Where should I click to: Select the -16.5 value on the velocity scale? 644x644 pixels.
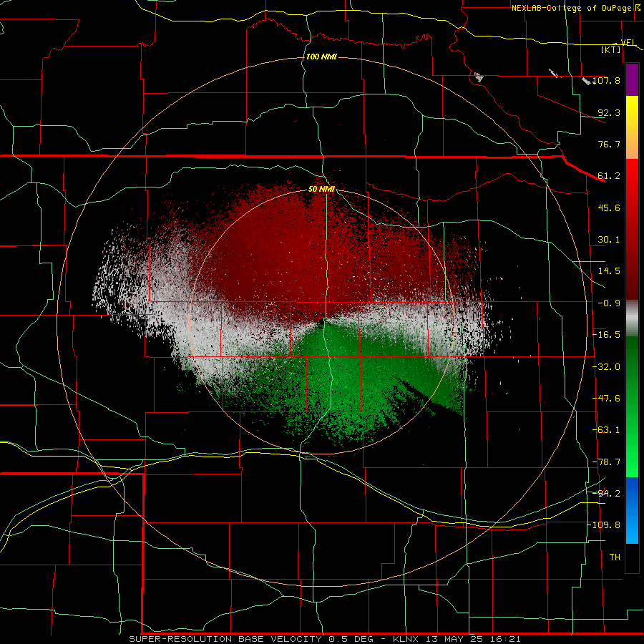click(606, 335)
